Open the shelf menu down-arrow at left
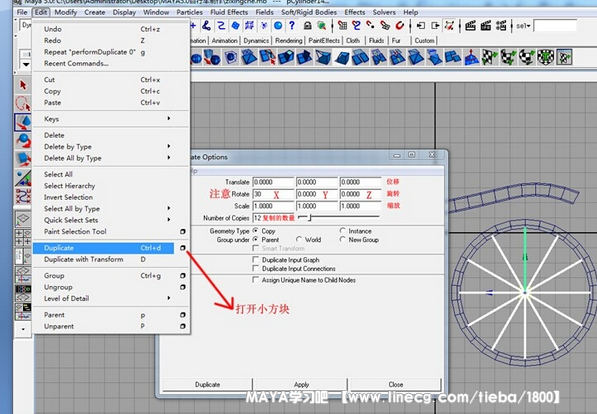The width and height of the screenshot is (597, 414). pos(26,64)
